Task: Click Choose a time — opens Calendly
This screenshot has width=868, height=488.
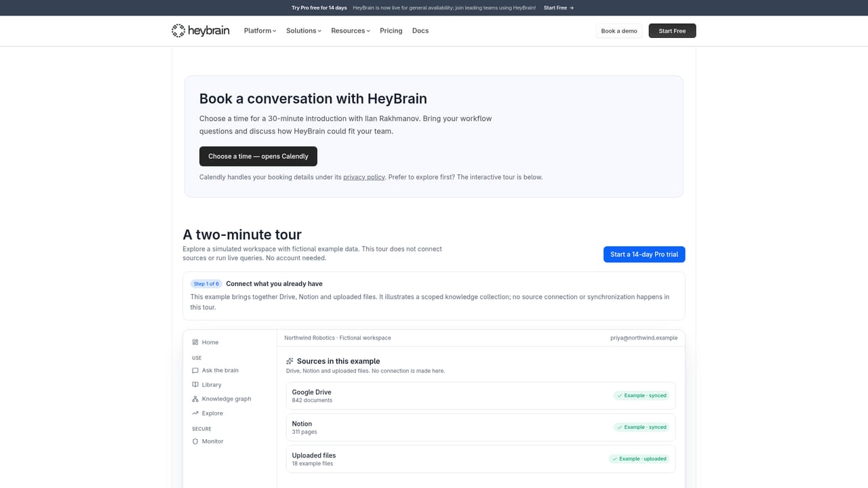Action: (x=258, y=156)
